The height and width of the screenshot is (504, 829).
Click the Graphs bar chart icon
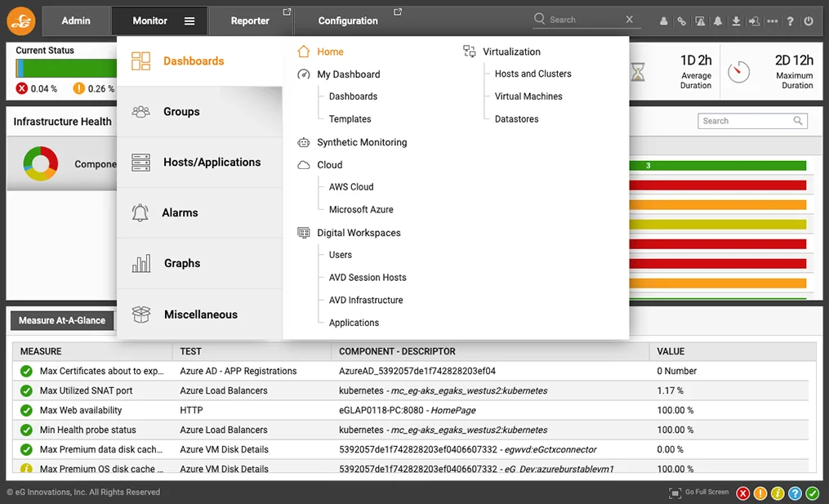point(141,263)
